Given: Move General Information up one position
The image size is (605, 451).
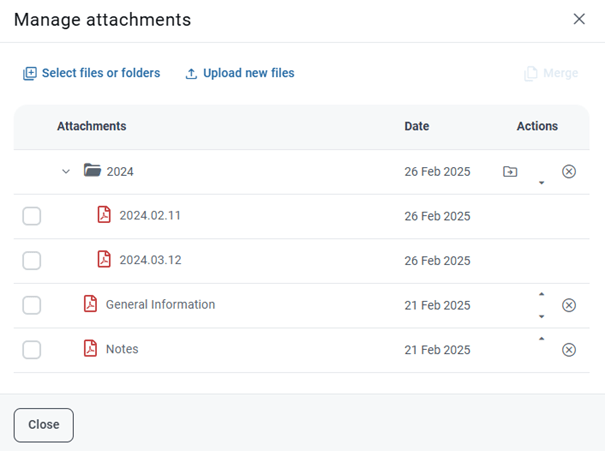Looking at the screenshot, I should click(x=541, y=294).
